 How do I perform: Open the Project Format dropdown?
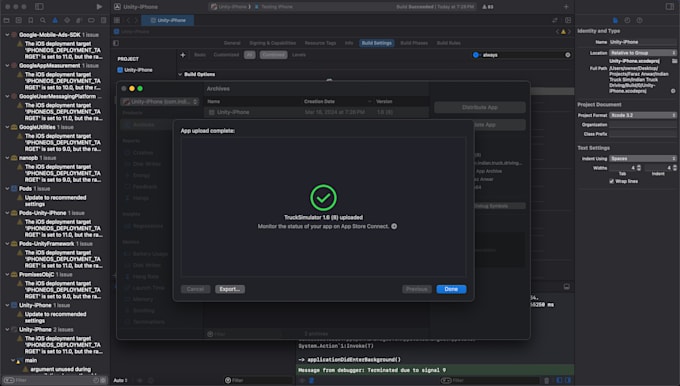coord(643,115)
